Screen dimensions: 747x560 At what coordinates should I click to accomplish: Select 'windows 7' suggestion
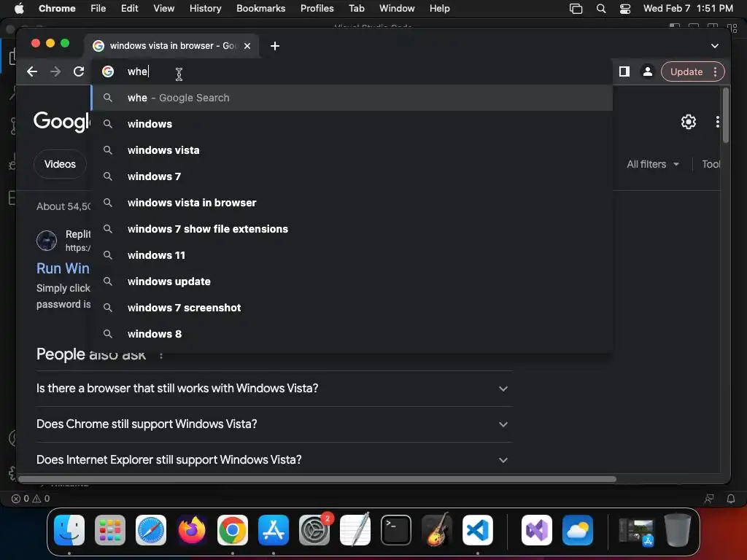click(352, 176)
